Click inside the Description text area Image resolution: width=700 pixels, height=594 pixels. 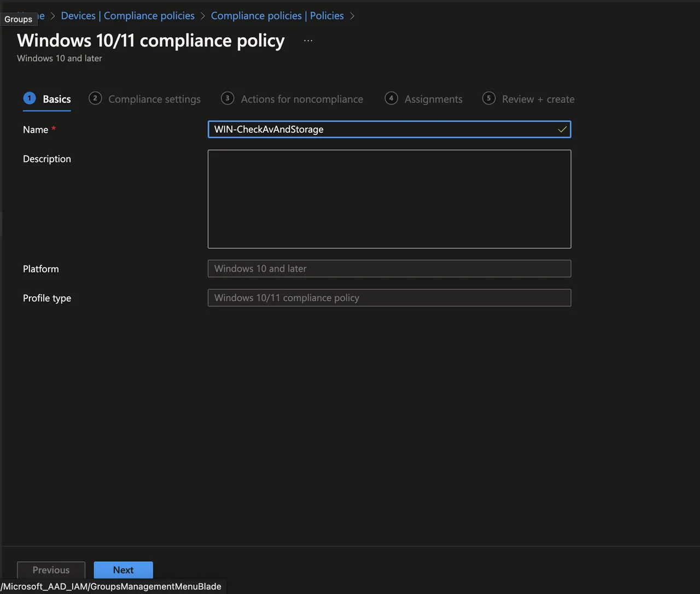389,199
